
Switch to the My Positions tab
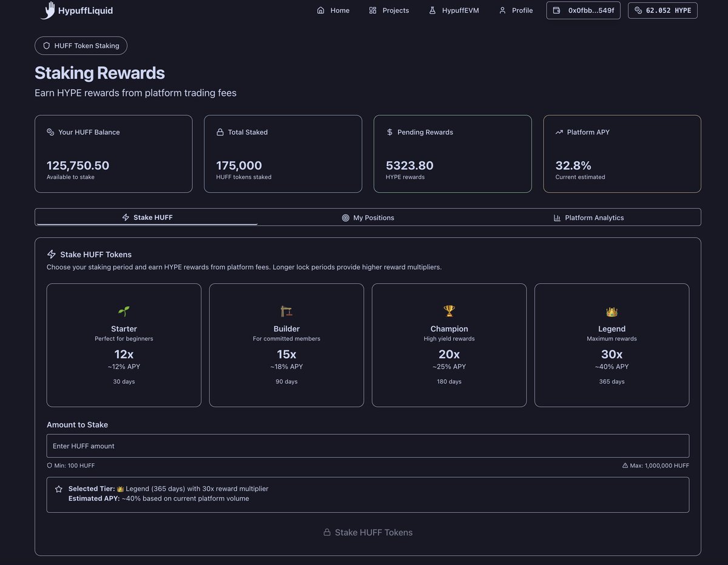click(368, 218)
